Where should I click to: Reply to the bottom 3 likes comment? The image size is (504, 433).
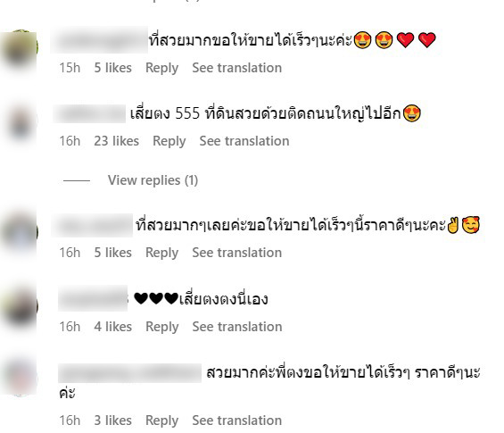click(x=161, y=421)
